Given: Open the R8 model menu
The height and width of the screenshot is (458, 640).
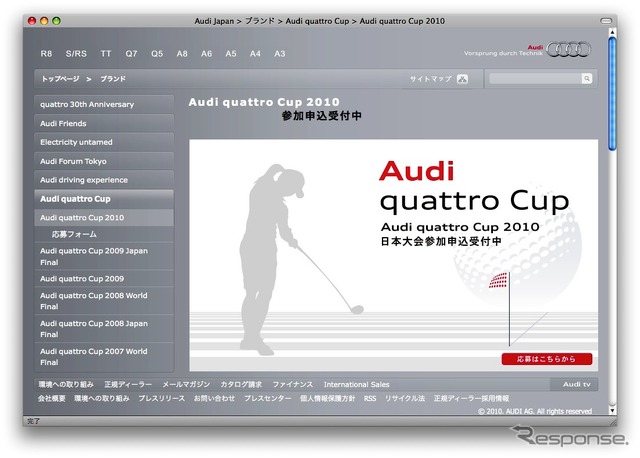Looking at the screenshot, I should [46, 53].
